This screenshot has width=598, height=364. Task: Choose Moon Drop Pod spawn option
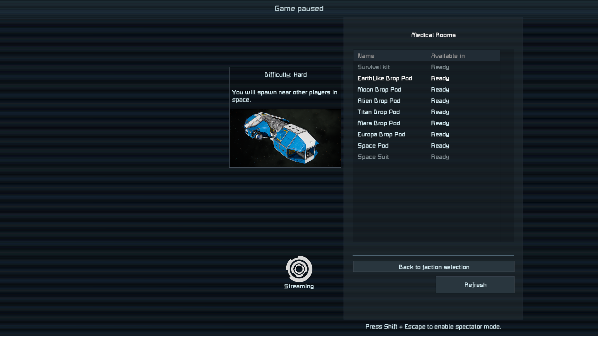(379, 90)
